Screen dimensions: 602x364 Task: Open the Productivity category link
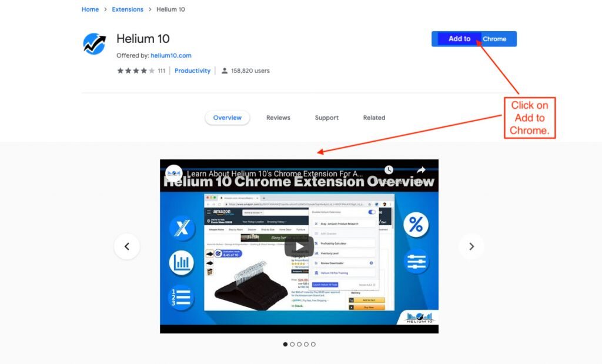tap(192, 71)
